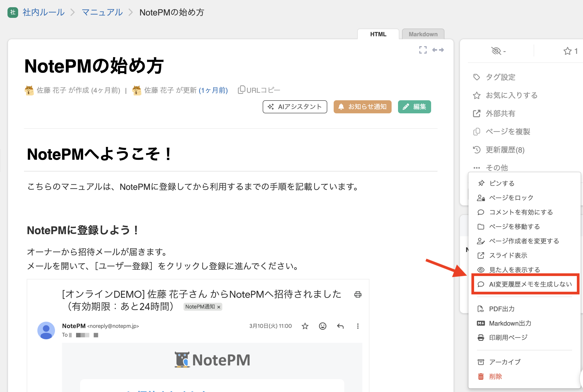Switch to the HTML tab
The width and height of the screenshot is (583, 392).
coord(378,34)
